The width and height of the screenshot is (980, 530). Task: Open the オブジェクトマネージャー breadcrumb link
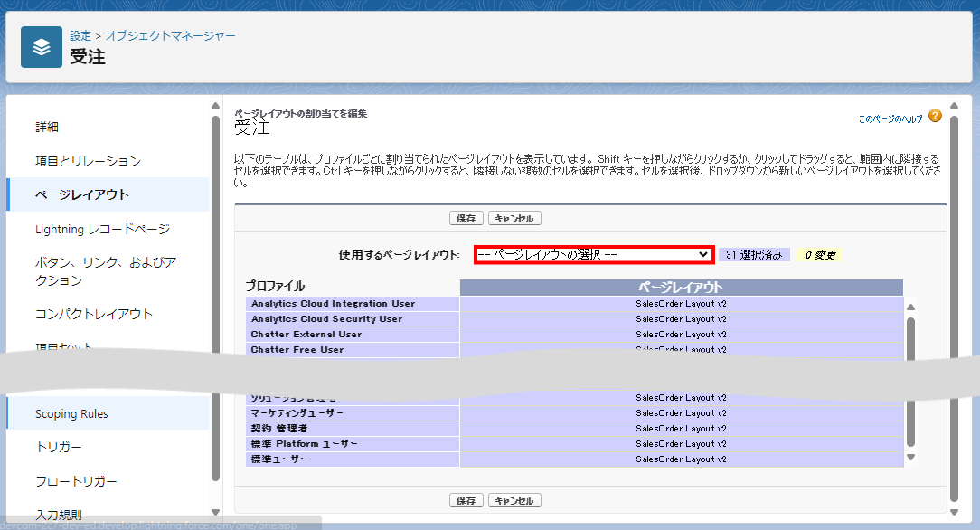171,35
